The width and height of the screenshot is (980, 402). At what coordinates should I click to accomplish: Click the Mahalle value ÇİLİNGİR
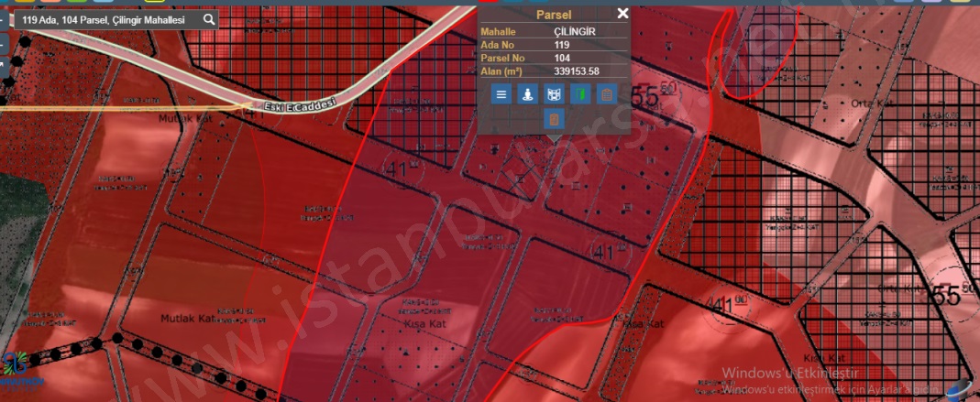[x=577, y=31]
